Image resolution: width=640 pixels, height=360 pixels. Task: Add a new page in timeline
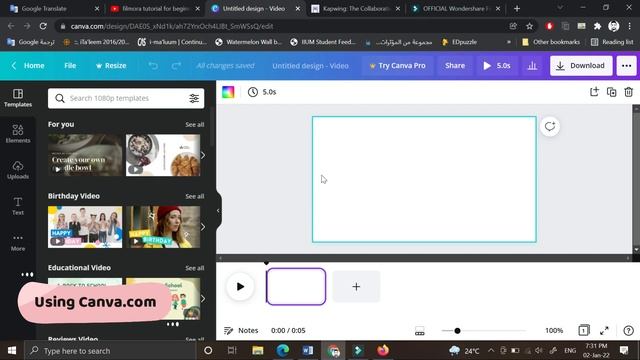pos(356,287)
